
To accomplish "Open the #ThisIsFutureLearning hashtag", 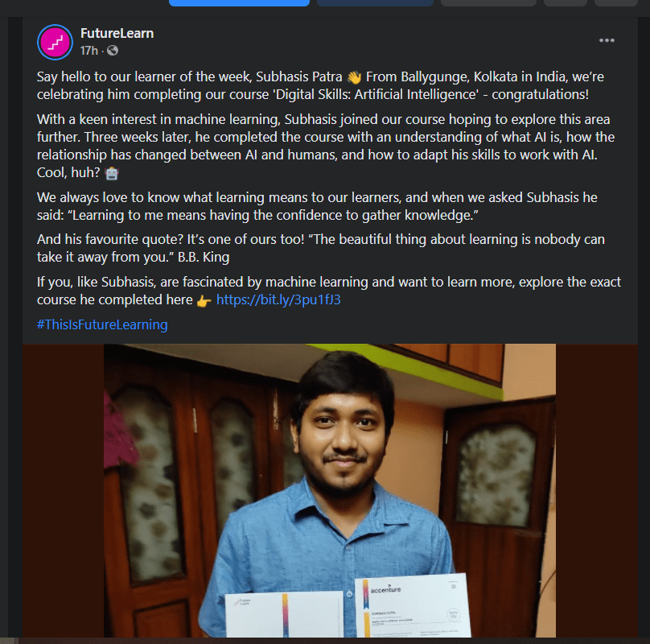I will [x=102, y=324].
